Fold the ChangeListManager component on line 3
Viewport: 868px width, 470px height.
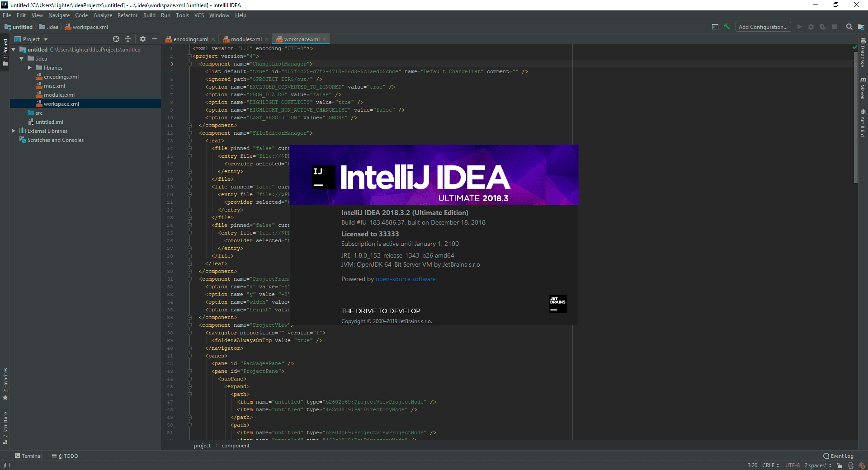pyautogui.click(x=189, y=64)
